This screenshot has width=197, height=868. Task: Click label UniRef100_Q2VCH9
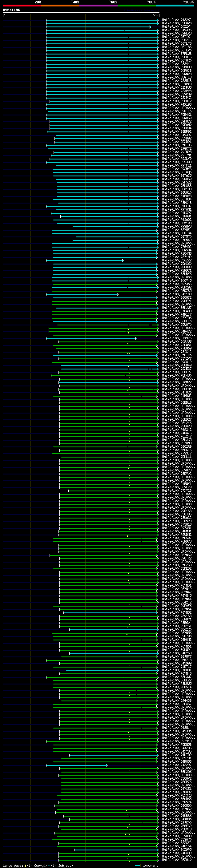(176, 94)
